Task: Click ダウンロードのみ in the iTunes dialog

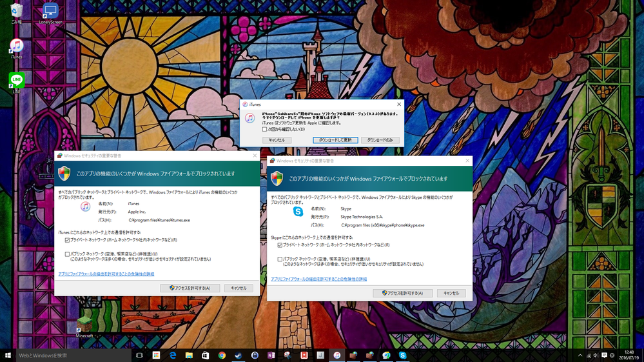Action: [380, 140]
